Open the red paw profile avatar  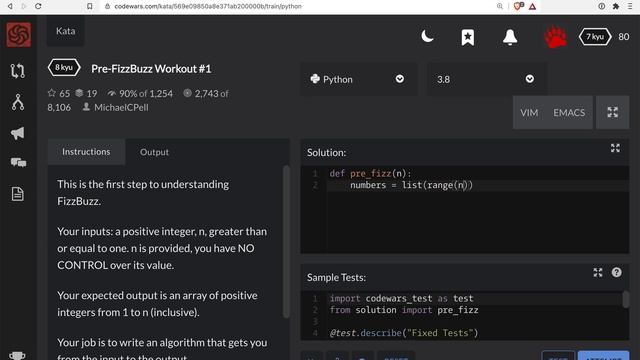coord(556,37)
